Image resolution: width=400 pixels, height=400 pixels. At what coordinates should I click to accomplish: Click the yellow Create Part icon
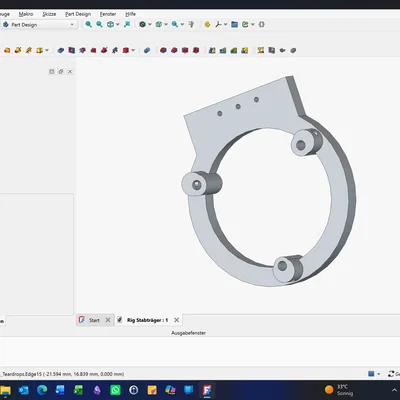(207, 24)
